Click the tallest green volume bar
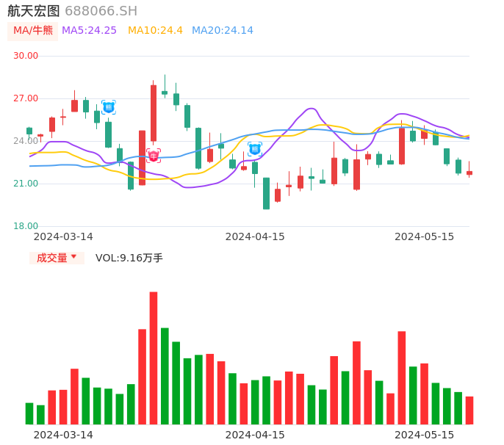The image size is (504, 445). coord(165,376)
